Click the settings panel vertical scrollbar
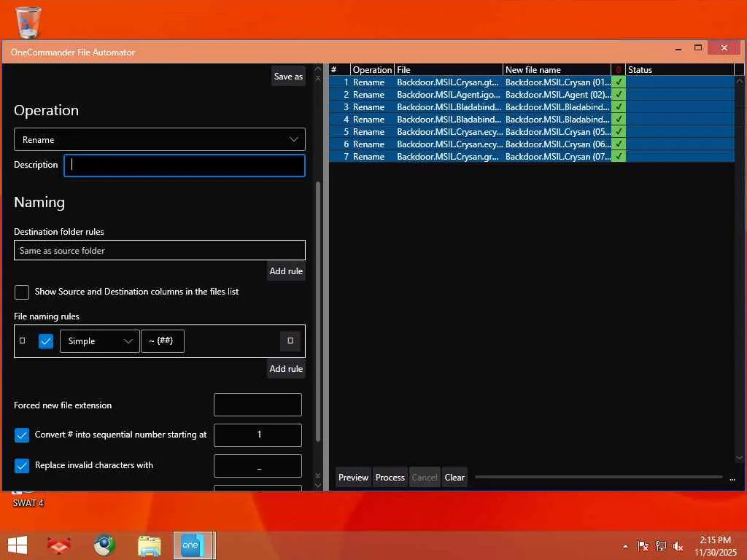Image resolution: width=747 pixels, height=560 pixels. [x=318, y=312]
